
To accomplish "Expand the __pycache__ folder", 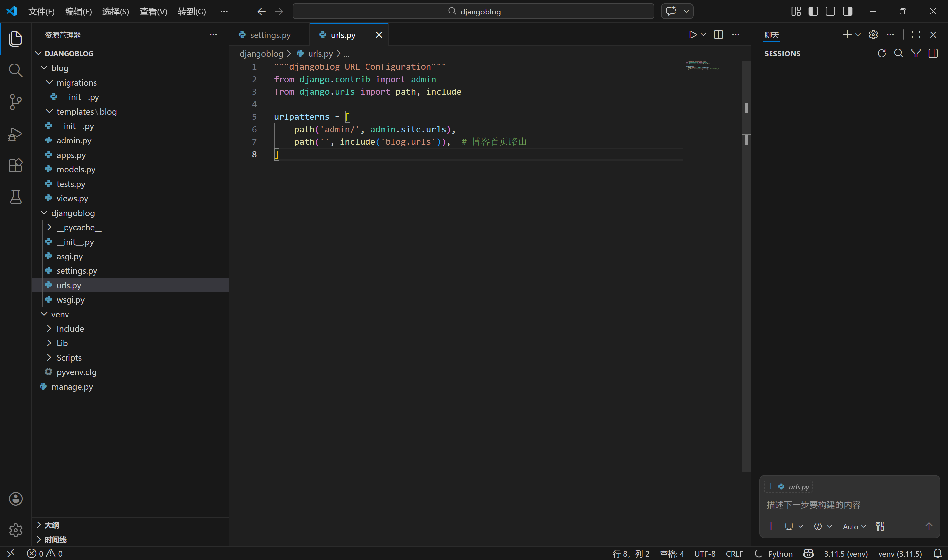I will pos(78,228).
